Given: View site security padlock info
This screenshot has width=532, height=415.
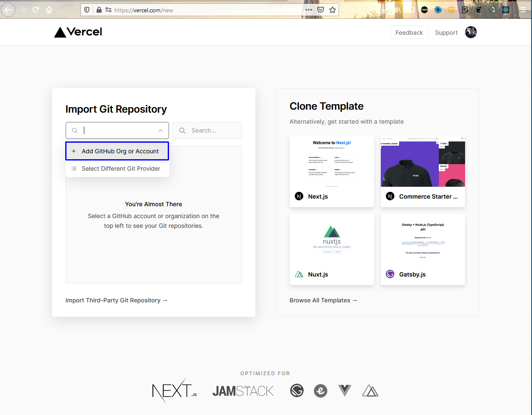Looking at the screenshot, I should (x=99, y=10).
